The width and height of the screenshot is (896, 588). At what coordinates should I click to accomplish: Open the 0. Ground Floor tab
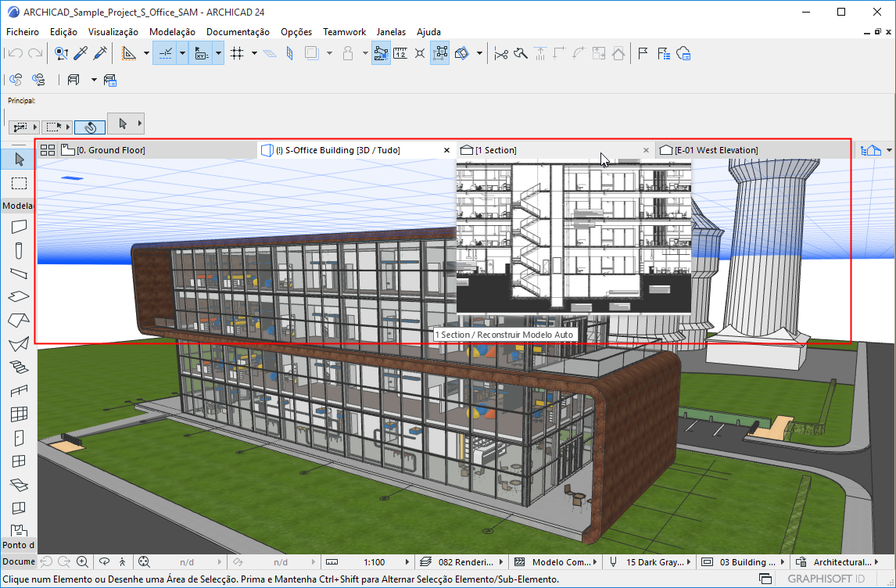coord(109,150)
